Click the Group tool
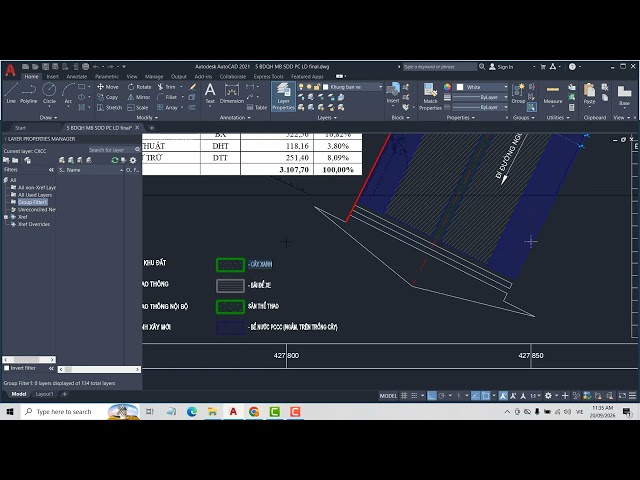The width and height of the screenshot is (640, 480). pos(518,93)
